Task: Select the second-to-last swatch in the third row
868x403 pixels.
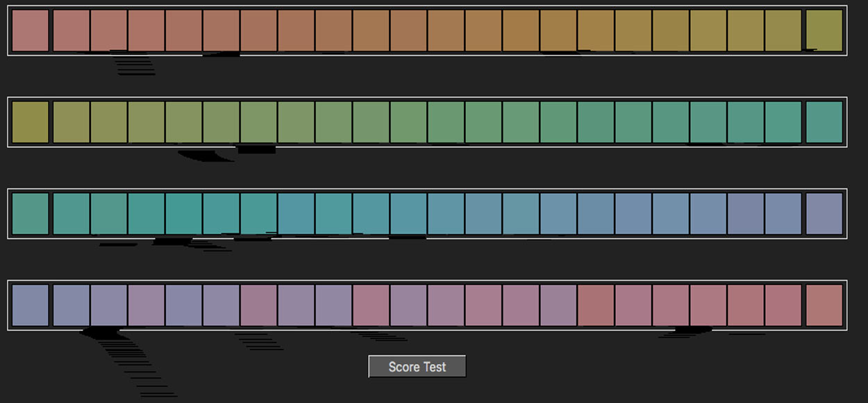Action: click(783, 214)
